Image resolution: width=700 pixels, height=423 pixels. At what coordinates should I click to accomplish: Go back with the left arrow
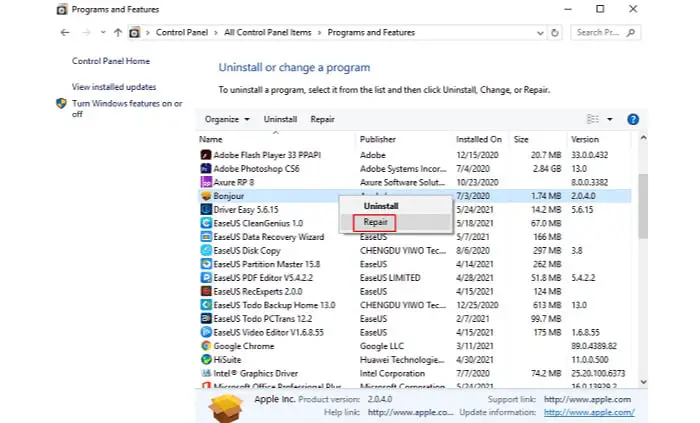pyautogui.click(x=65, y=33)
